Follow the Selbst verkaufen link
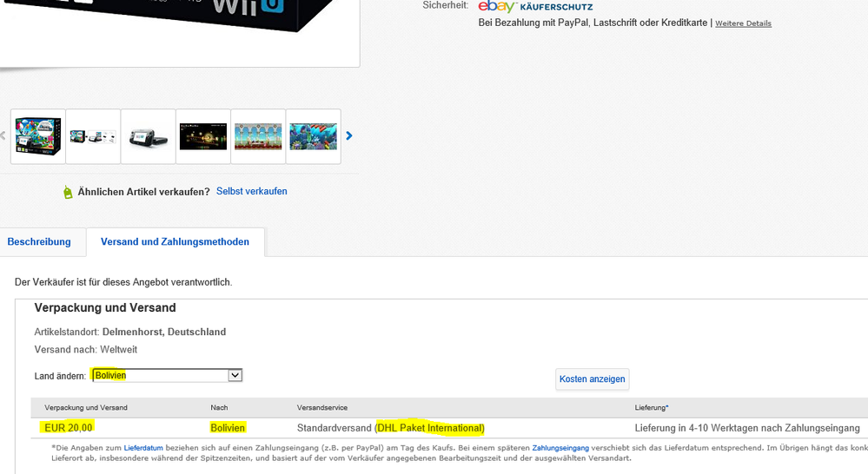This screenshot has width=868, height=474. click(x=251, y=191)
